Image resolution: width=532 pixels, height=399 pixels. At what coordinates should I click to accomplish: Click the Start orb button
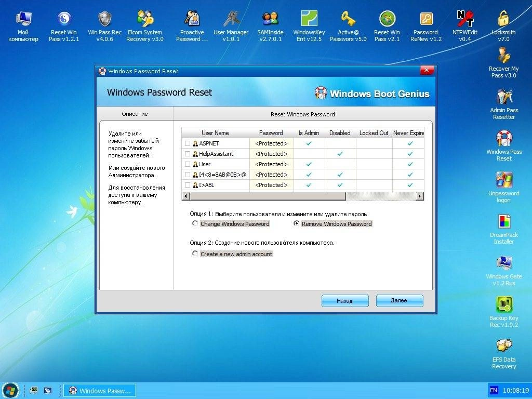click(x=10, y=391)
